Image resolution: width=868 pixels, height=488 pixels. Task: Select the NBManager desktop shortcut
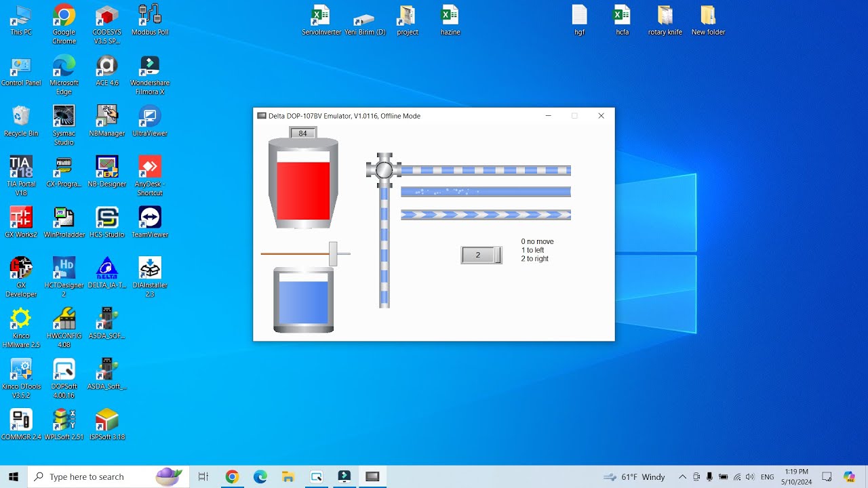click(106, 121)
